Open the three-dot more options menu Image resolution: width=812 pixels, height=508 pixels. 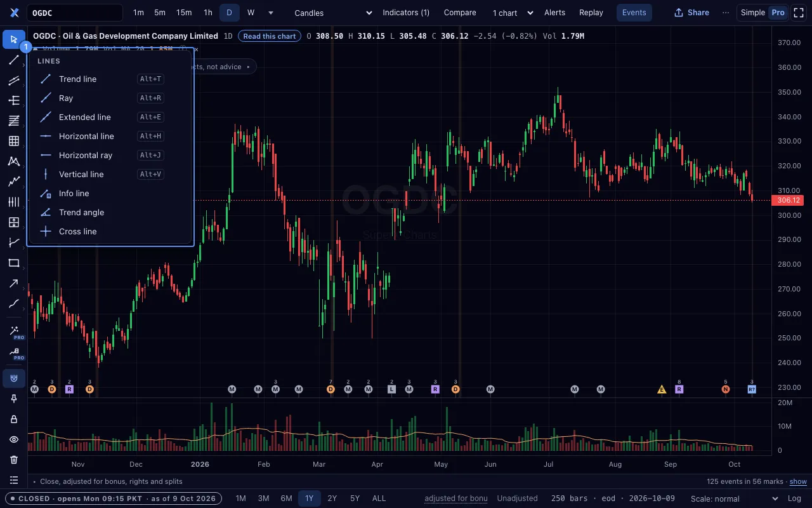pyautogui.click(x=726, y=13)
